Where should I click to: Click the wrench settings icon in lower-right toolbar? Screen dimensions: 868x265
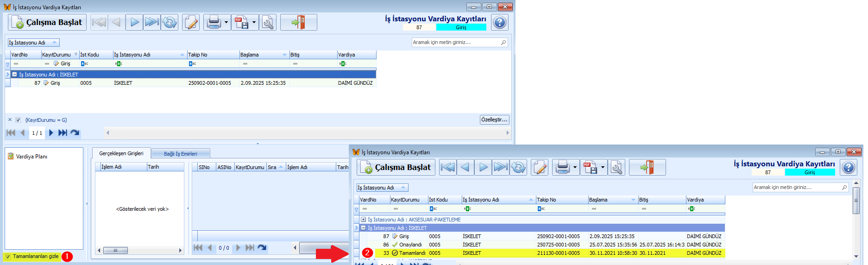click(x=616, y=167)
